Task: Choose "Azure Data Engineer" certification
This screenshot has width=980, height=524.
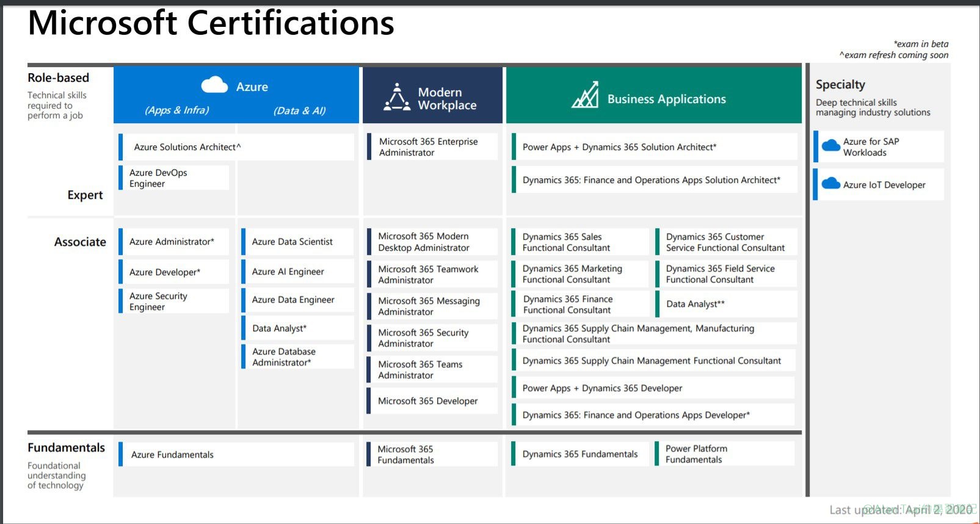Action: tap(297, 300)
